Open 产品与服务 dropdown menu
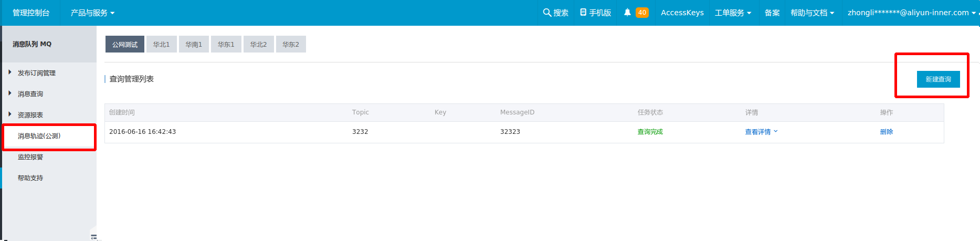This screenshot has height=241, width=980. pyautogui.click(x=92, y=13)
